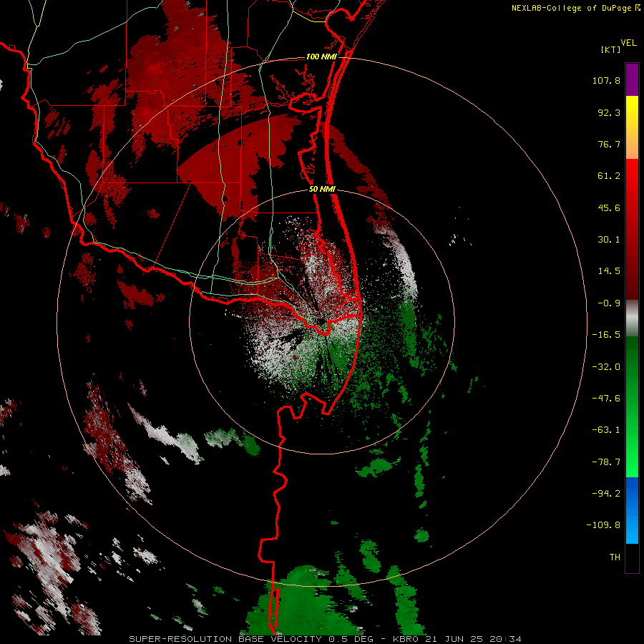This screenshot has width=644, height=644.
Task: Click the -32.0 legend value
Action: (606, 367)
